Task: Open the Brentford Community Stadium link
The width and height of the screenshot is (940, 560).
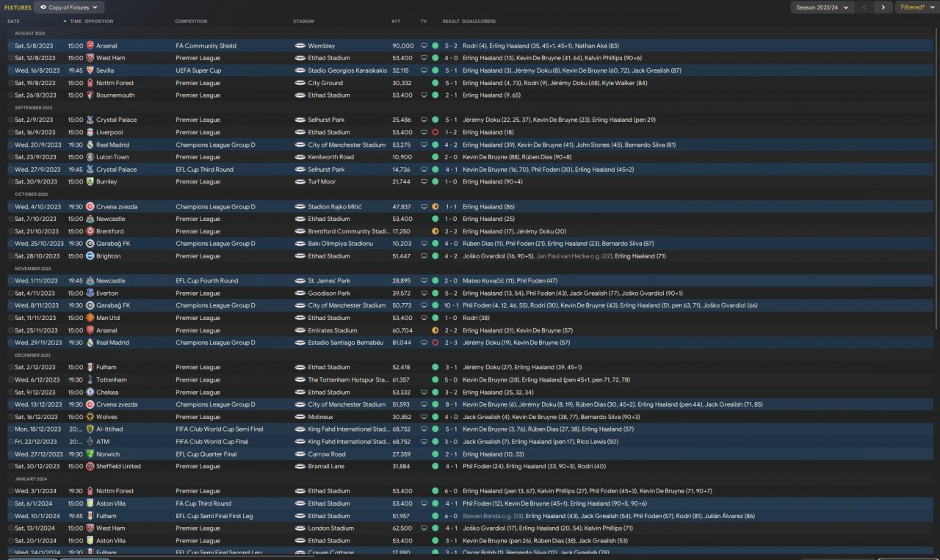Action: (x=348, y=231)
